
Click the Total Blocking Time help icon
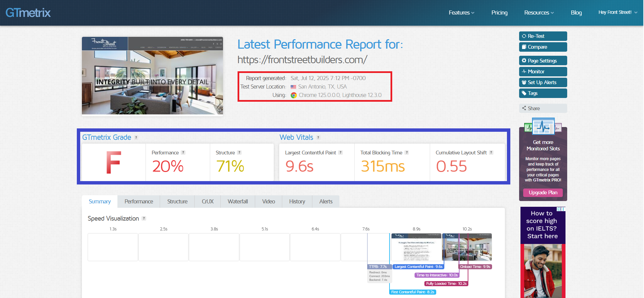tap(407, 153)
